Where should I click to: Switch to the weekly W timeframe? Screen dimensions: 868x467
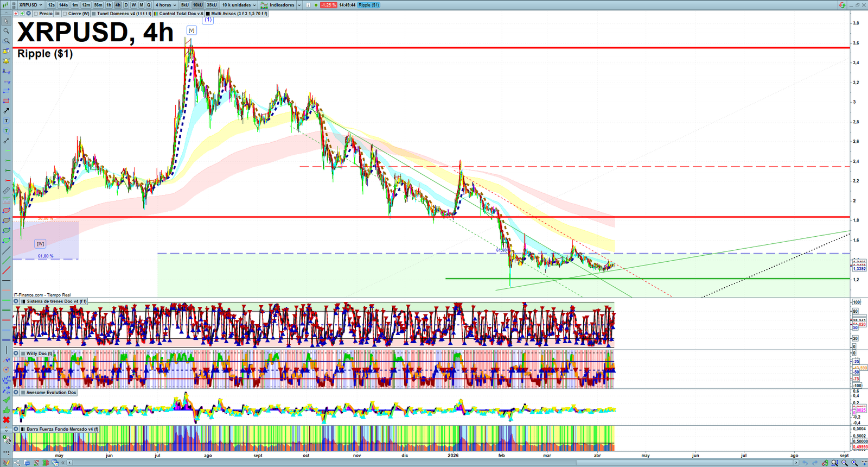133,5
